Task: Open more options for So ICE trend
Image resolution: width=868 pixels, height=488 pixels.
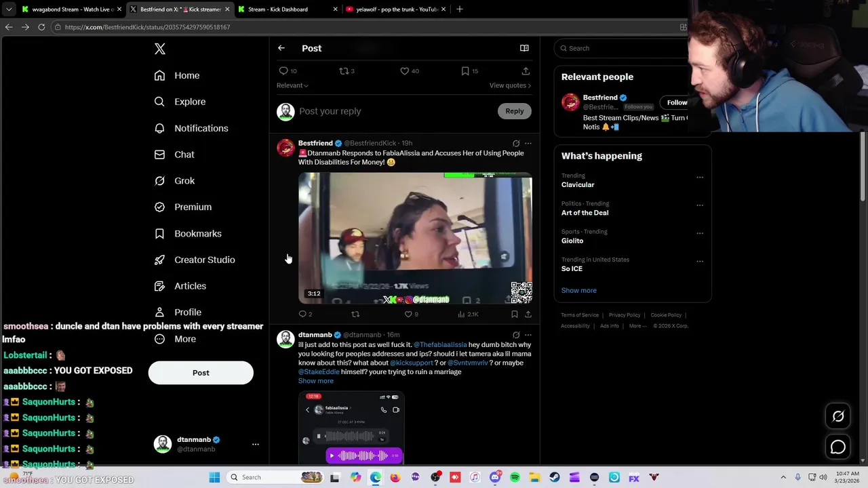Action: click(700, 262)
